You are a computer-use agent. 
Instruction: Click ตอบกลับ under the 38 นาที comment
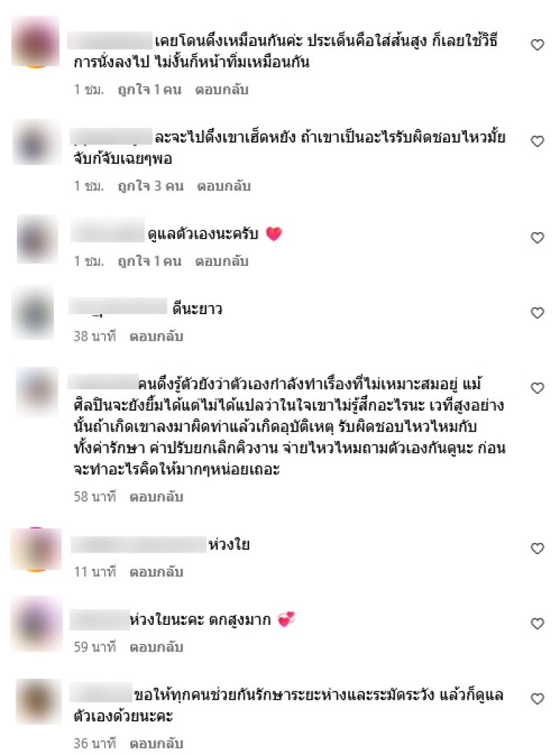tap(157, 336)
